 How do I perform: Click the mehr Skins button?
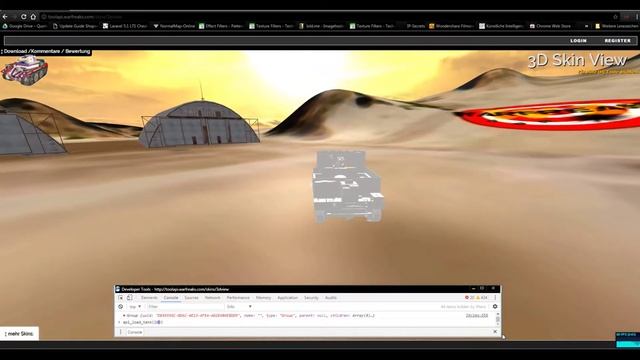(x=19, y=333)
